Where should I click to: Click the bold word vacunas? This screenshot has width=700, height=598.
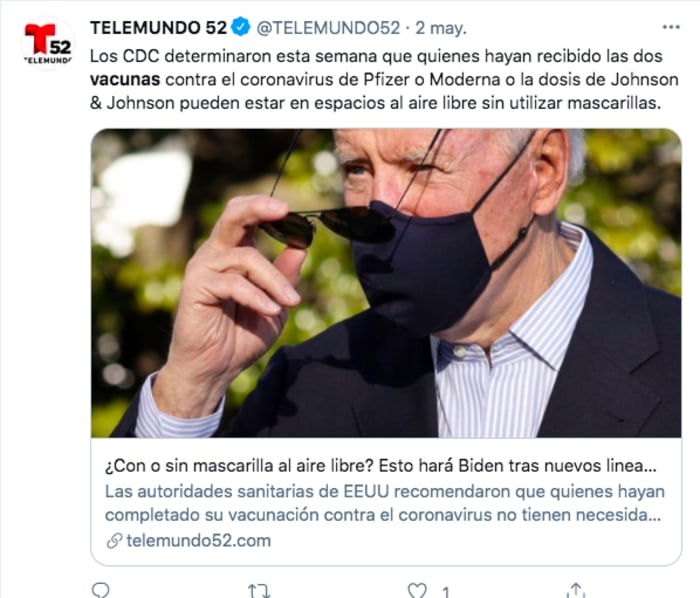125,80
